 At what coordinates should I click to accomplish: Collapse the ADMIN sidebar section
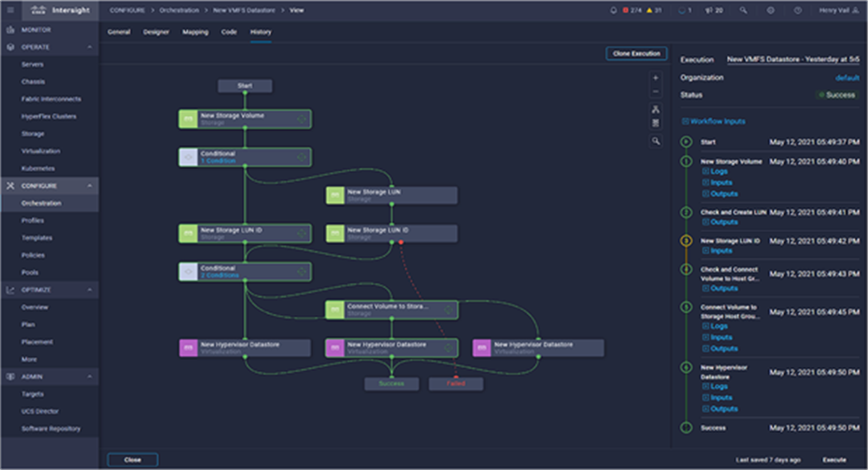(90, 377)
